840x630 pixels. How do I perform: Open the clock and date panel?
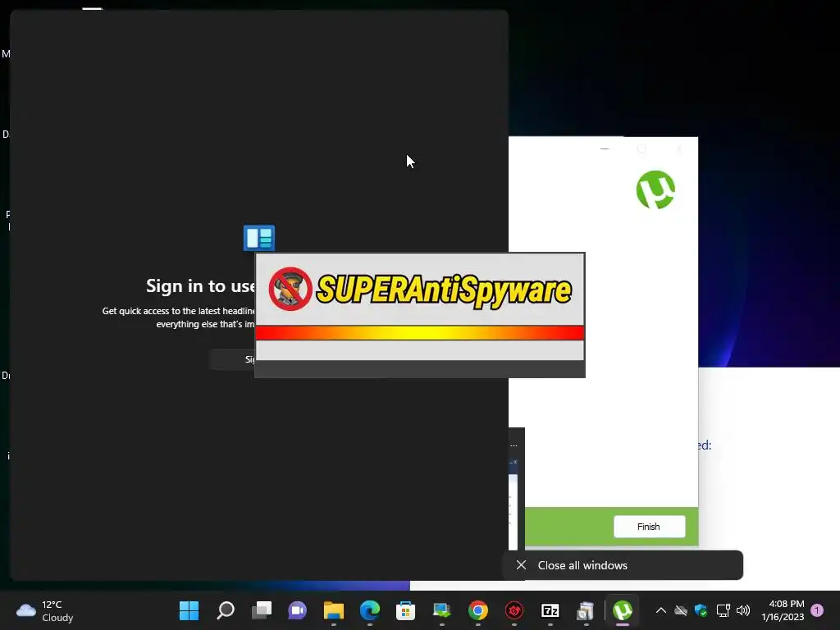(783, 610)
